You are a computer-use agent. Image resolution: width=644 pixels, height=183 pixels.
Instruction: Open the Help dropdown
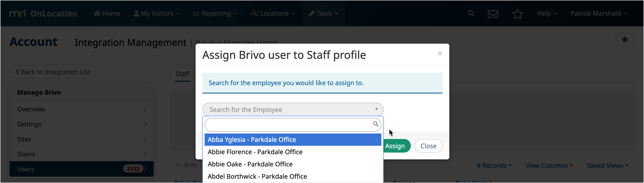pyautogui.click(x=547, y=14)
